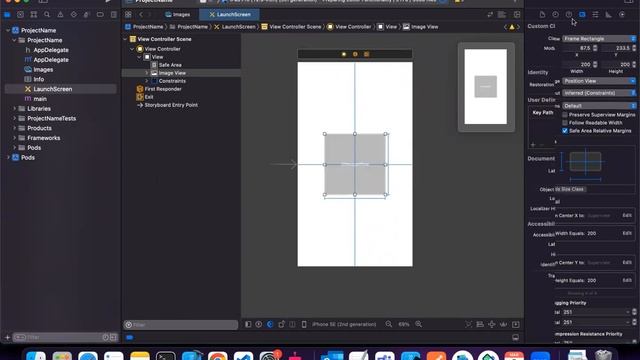Click View Controller Scene in breadcrumb
640x360 pixels.
pyautogui.click(x=291, y=27)
